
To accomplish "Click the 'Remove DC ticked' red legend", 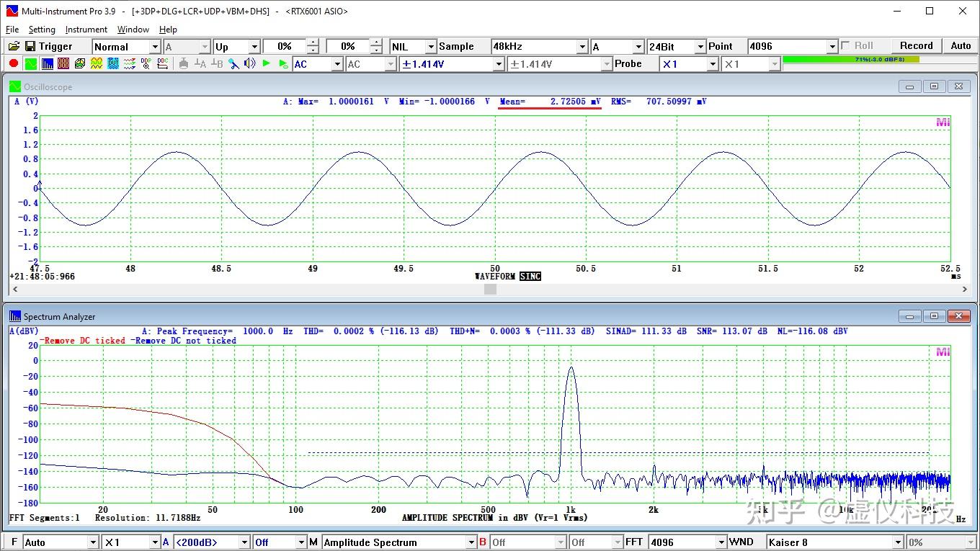I will point(83,341).
